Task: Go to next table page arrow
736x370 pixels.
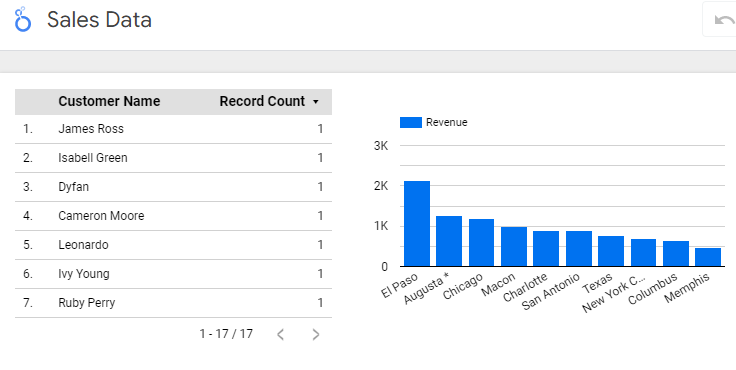Action: click(316, 334)
